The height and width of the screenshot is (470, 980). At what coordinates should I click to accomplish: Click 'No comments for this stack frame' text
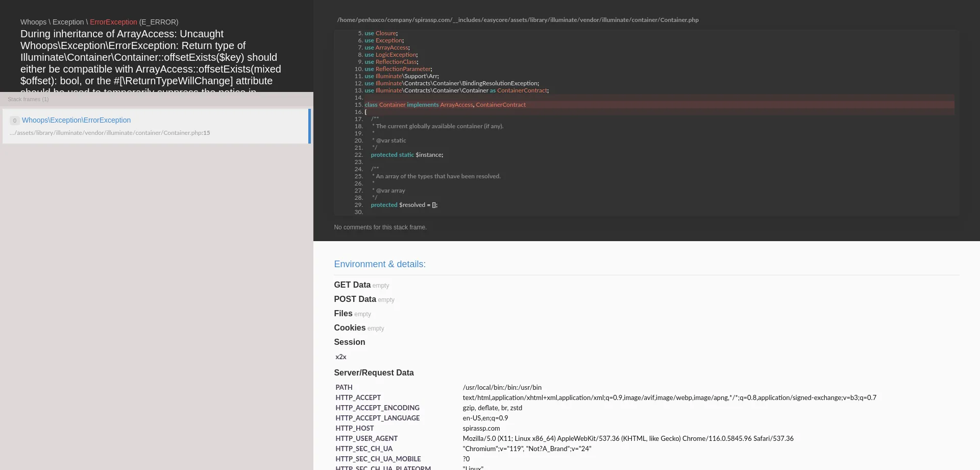(380, 227)
